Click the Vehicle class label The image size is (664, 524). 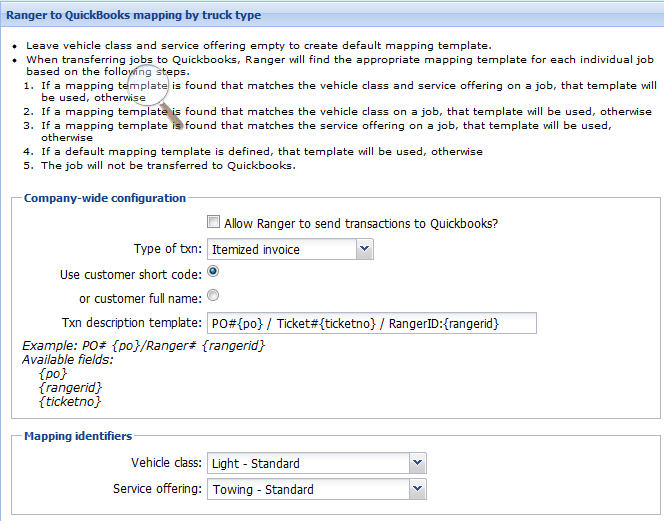click(166, 463)
